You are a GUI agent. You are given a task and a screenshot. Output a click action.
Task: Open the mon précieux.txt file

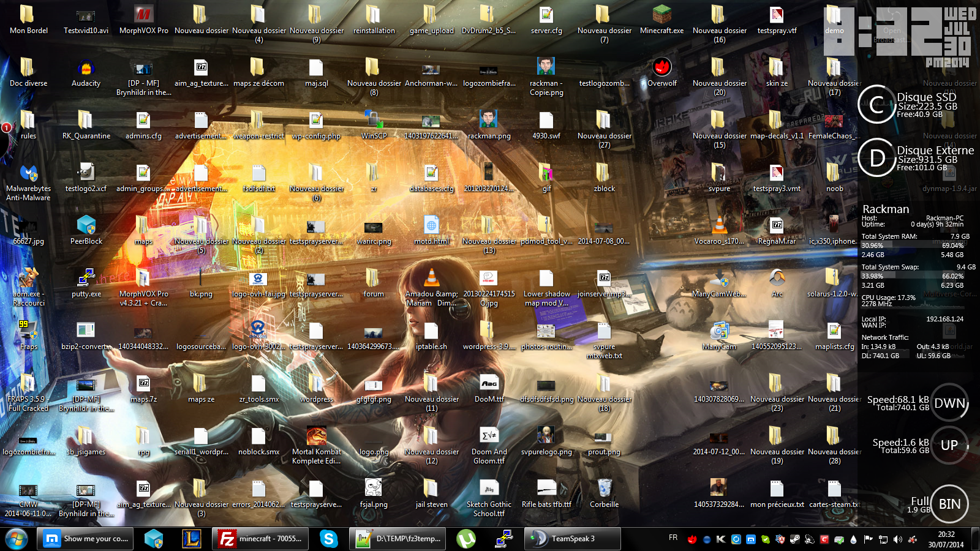(777, 494)
